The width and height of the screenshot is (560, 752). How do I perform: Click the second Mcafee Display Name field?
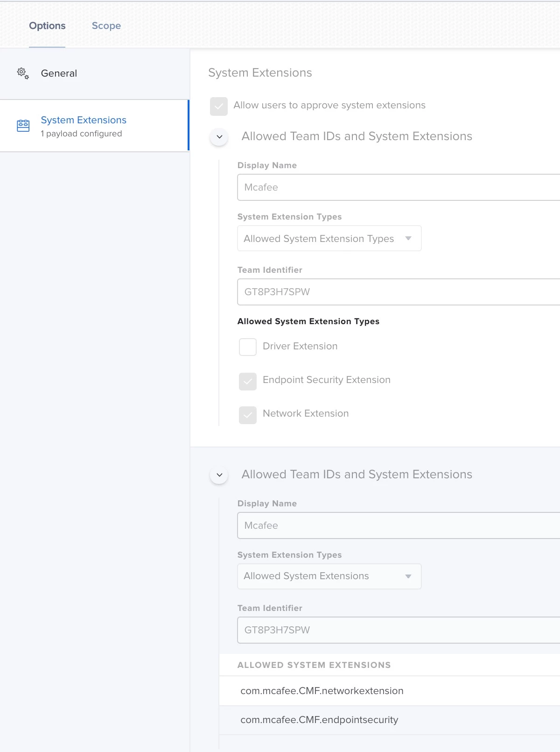[399, 525]
